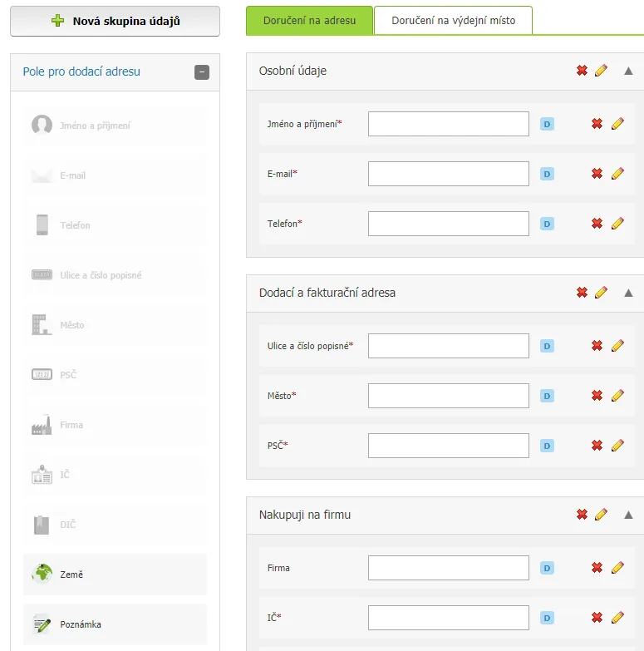Switch to Doručení na výdejní místo tab

[453, 20]
